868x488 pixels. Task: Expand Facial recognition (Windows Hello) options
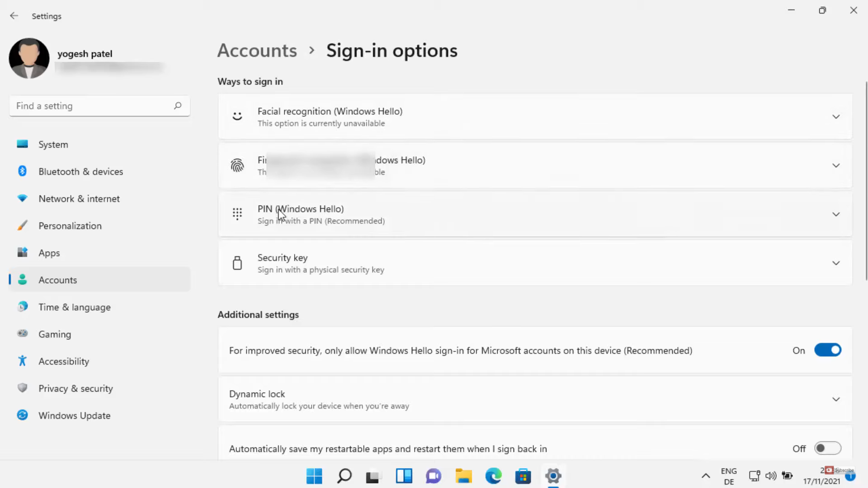[836, 117]
